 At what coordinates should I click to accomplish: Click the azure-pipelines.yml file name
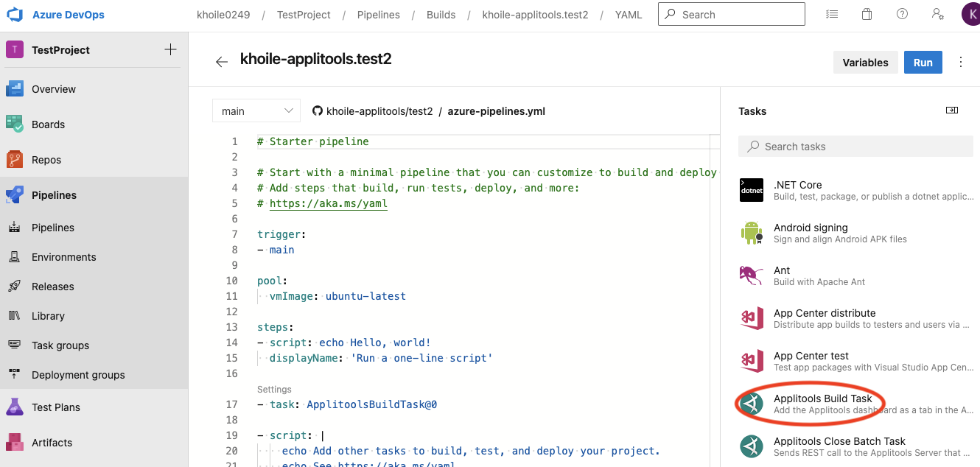[x=496, y=111]
